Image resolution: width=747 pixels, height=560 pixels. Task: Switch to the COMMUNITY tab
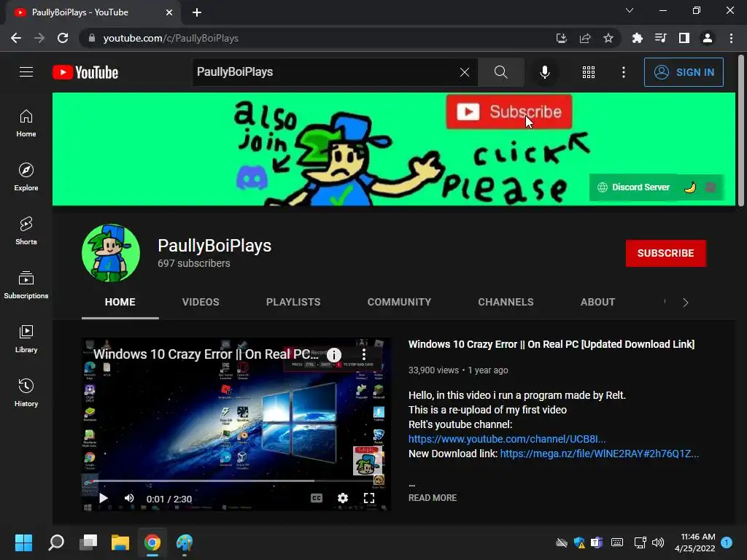pos(399,302)
